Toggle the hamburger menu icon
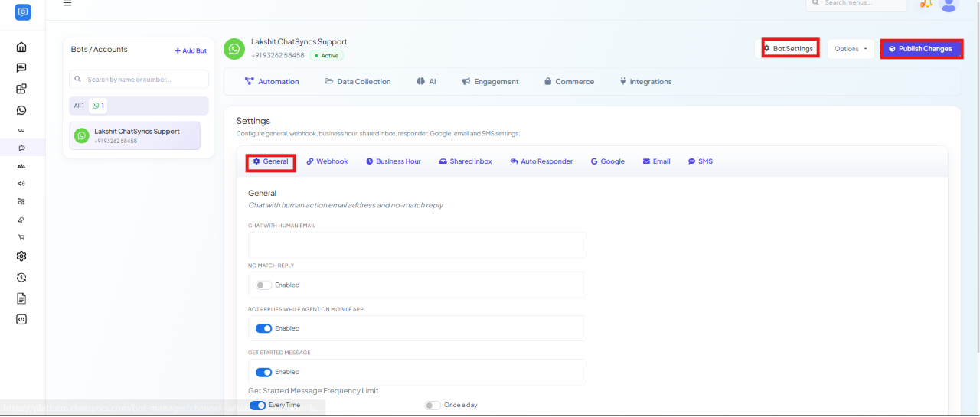The image size is (980, 417). (x=67, y=3)
